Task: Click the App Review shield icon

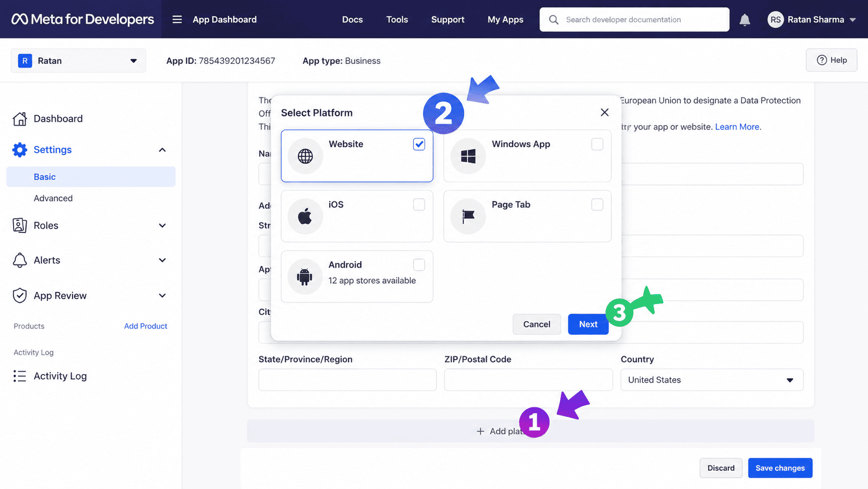Action: pos(20,296)
